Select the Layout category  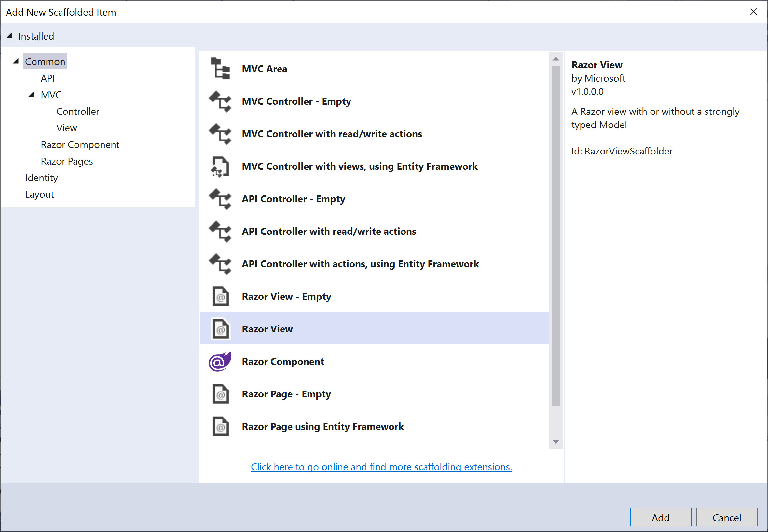pos(39,194)
